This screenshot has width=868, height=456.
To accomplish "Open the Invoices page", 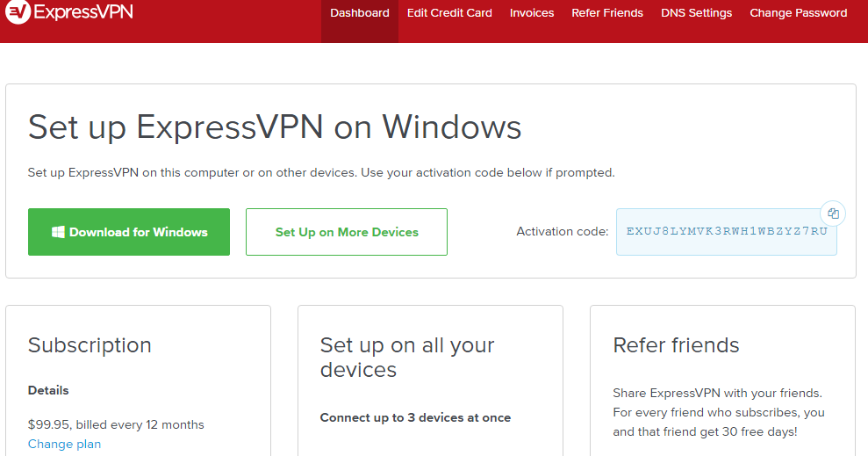I will [532, 13].
